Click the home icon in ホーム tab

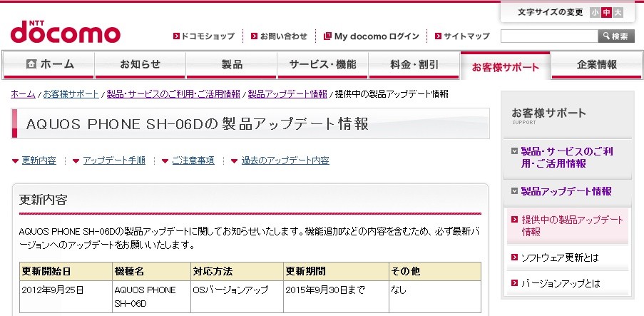coord(31,64)
